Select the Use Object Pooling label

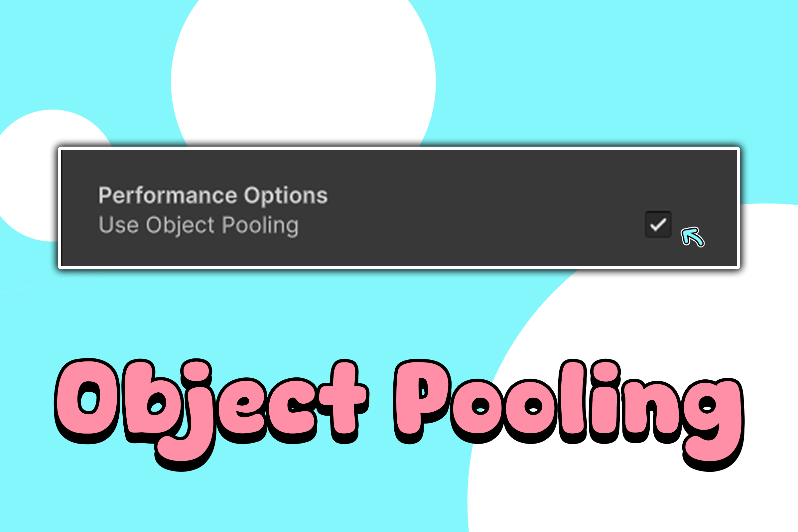(199, 225)
